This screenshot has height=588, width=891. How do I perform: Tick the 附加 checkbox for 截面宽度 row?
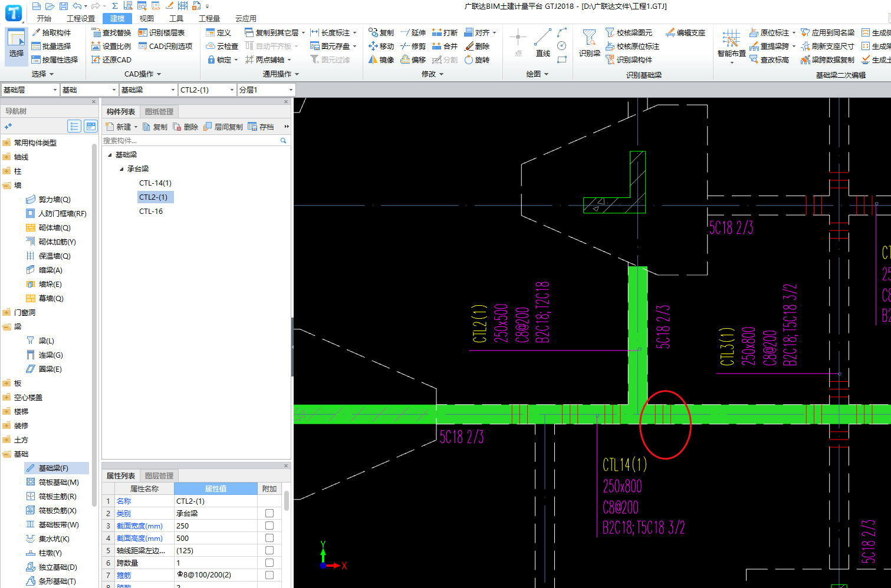tap(269, 526)
